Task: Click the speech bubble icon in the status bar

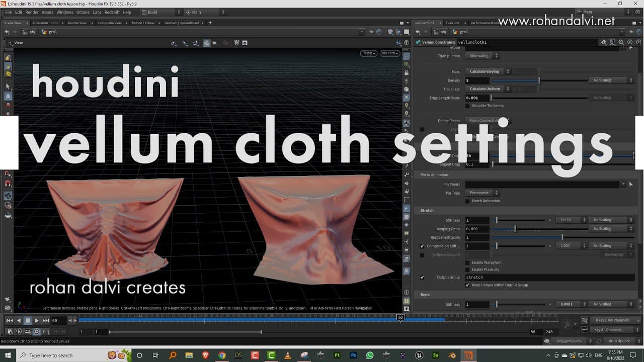Action: [x=547, y=341]
